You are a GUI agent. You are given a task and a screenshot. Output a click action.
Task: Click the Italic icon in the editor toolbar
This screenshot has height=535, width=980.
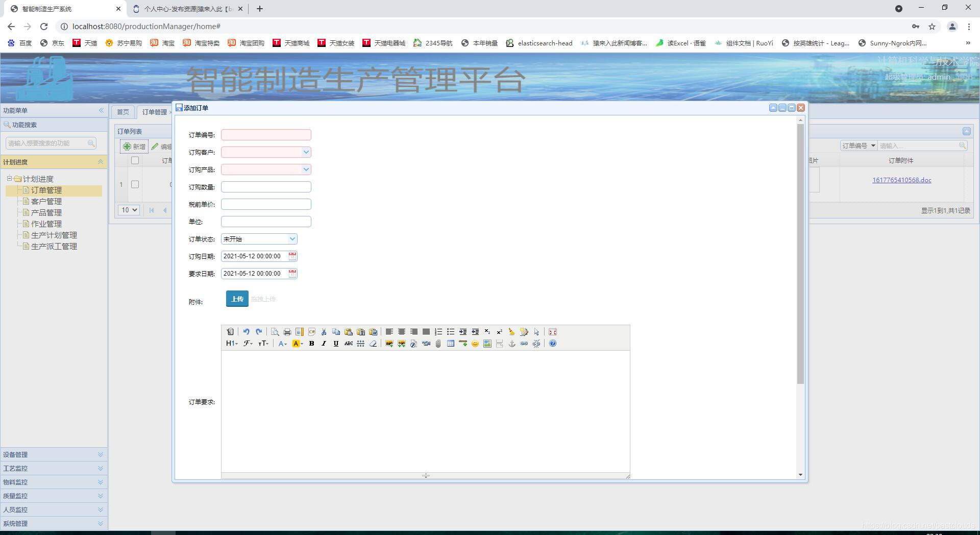(324, 343)
